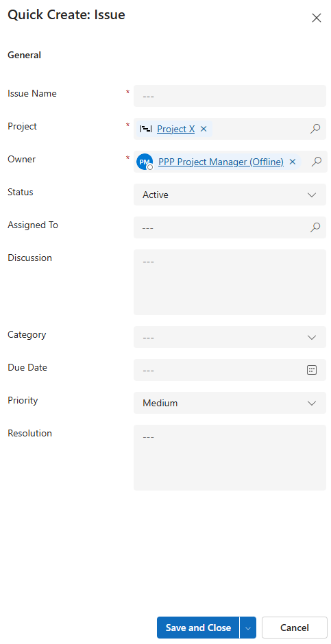Remove Project X using its X icon
This screenshot has height=644, width=331.
pos(204,129)
